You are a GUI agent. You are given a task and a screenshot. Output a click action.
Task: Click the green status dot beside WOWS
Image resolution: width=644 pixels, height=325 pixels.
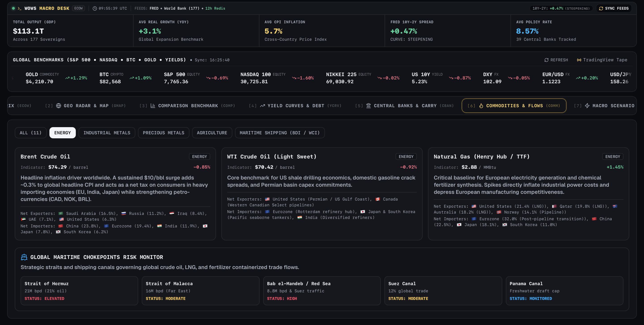tap(13, 8)
